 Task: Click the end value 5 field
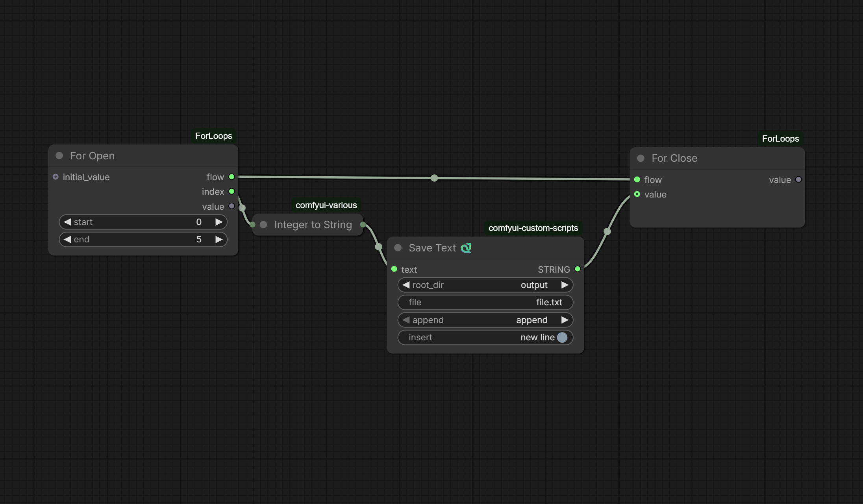(143, 240)
